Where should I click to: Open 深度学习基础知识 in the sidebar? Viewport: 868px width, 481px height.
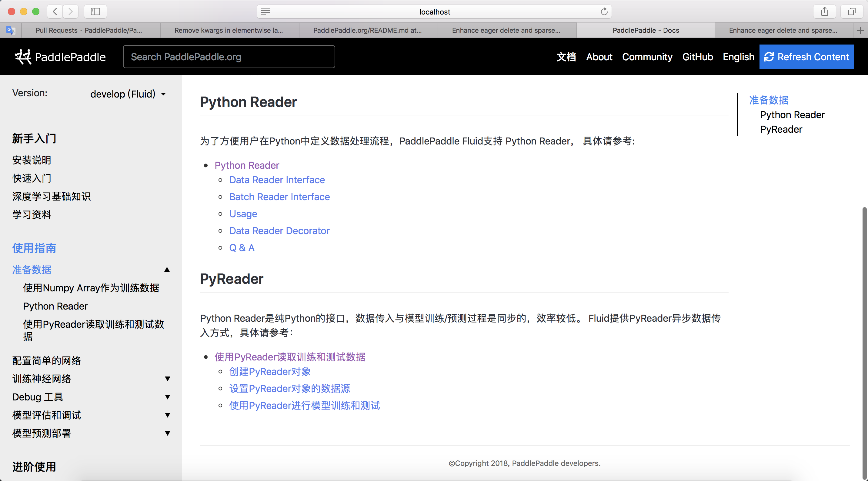[x=52, y=196]
